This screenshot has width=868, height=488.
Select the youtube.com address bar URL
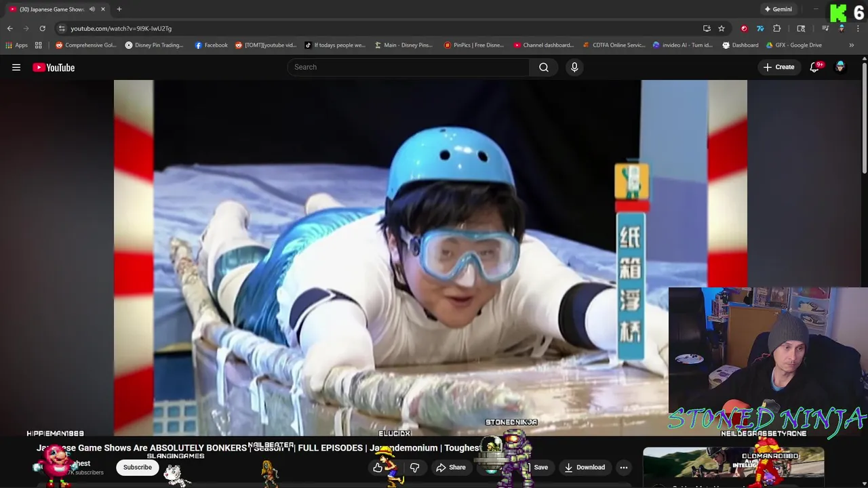(x=121, y=28)
